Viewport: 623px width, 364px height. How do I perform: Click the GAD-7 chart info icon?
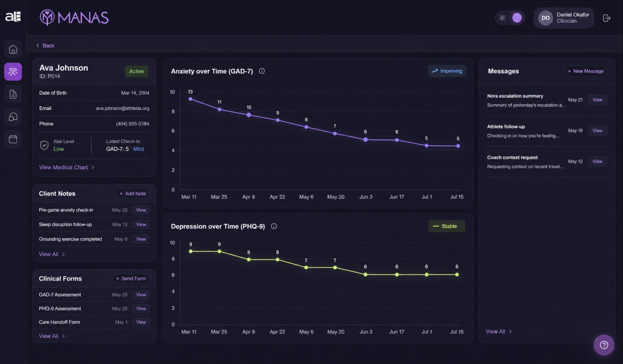(262, 71)
